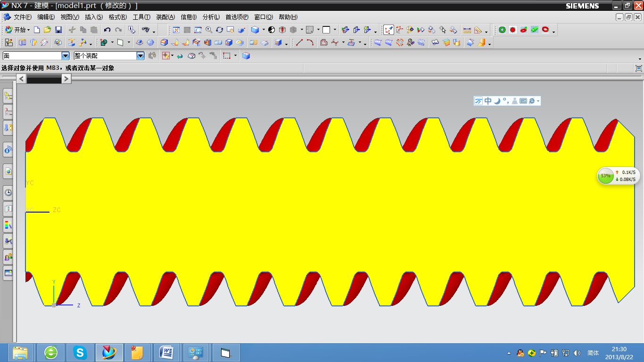The height and width of the screenshot is (362, 644).
Task: Activate the Rotate view tool
Action: pos(220,30)
